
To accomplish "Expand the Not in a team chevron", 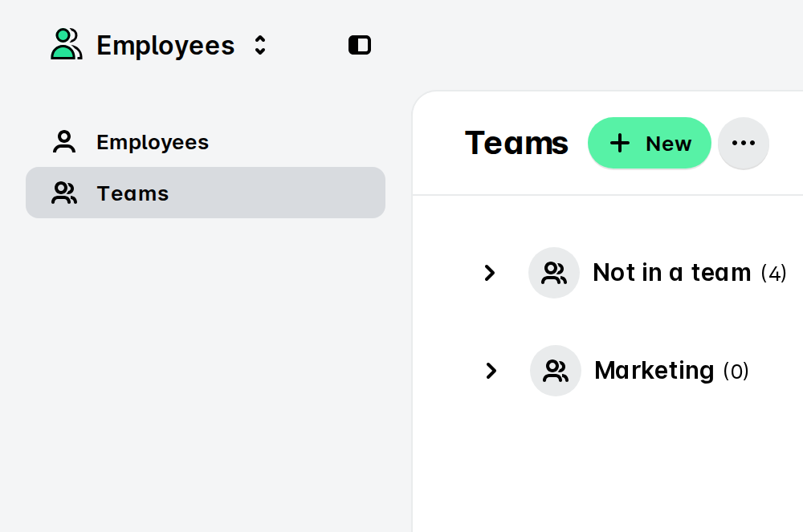I will (490, 273).
